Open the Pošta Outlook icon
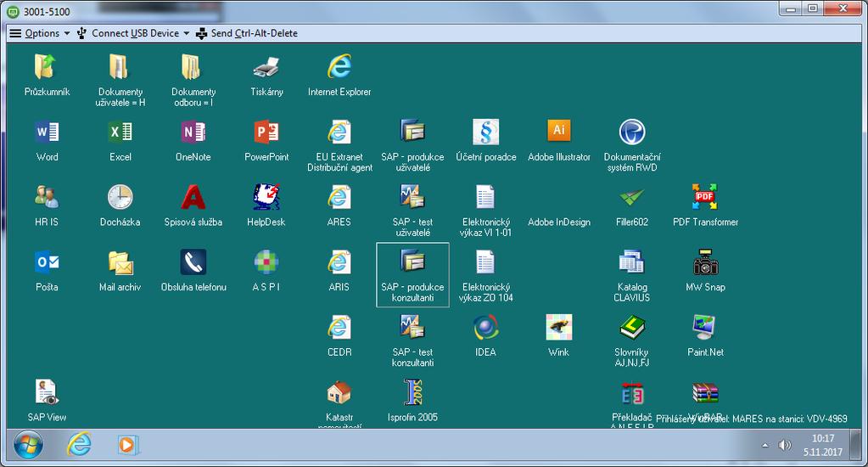 [x=47, y=262]
